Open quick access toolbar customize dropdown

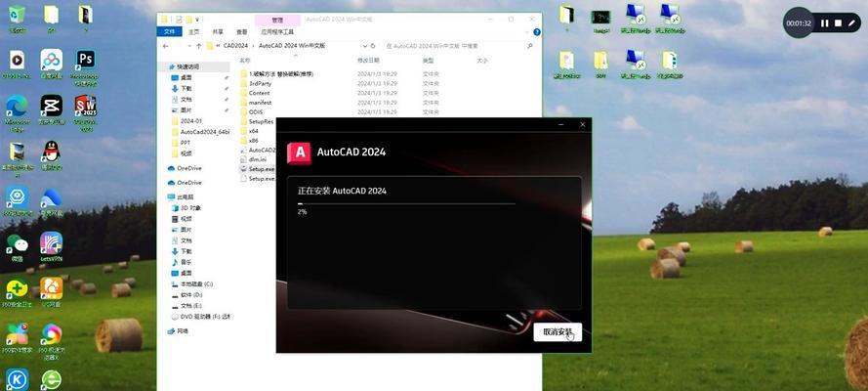198,20
